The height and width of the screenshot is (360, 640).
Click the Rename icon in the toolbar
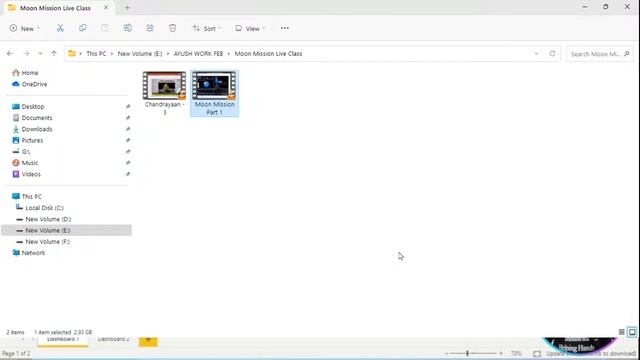click(128, 28)
